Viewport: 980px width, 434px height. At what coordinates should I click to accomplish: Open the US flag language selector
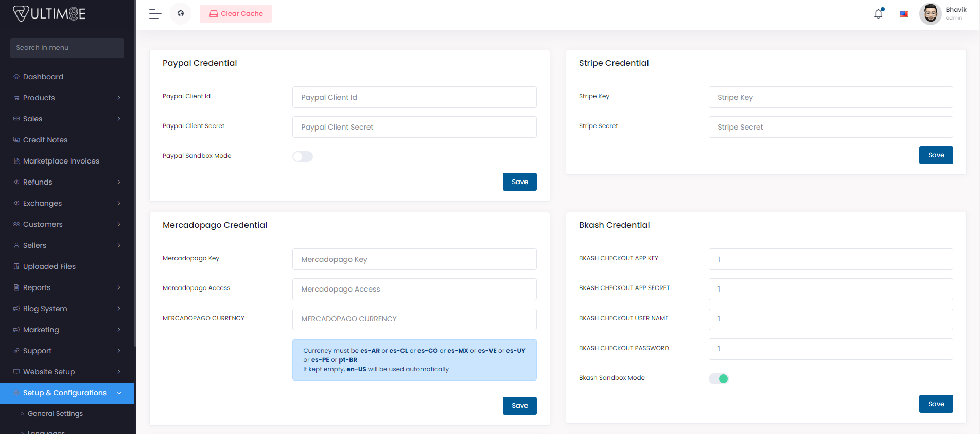(x=904, y=14)
